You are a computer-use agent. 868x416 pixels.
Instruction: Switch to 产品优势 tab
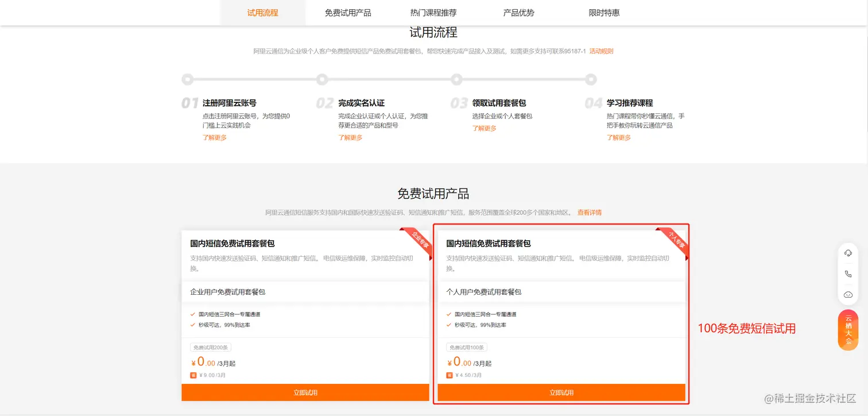tap(519, 13)
